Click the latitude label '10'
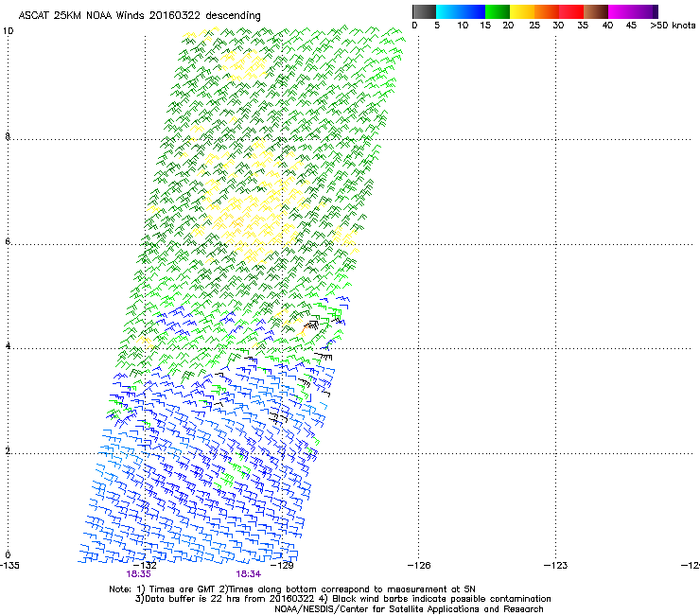Image resolution: width=700 pixels, height=615 pixels. click(x=8, y=31)
